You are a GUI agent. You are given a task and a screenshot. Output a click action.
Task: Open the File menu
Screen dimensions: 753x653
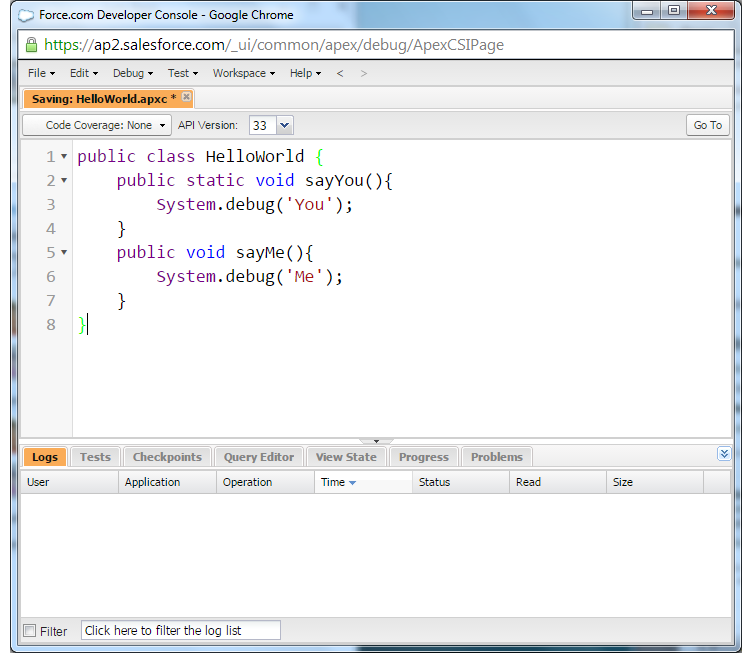click(x=41, y=73)
